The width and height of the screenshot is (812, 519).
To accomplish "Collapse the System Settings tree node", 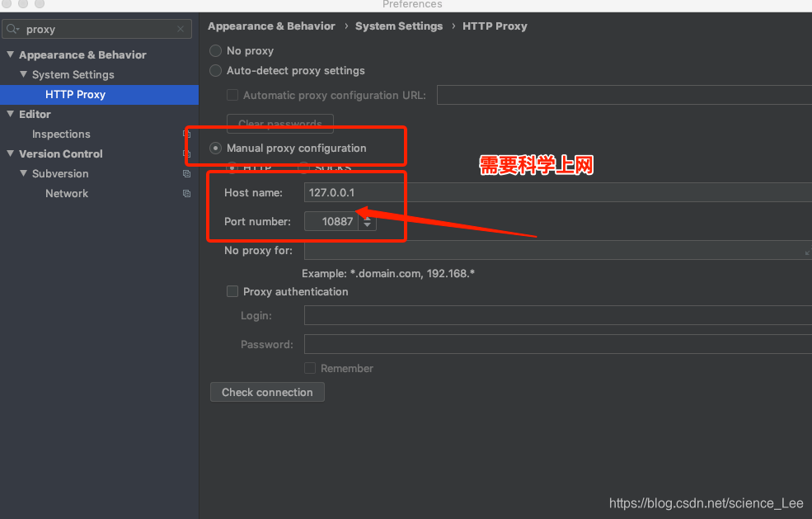I will 23,74.
